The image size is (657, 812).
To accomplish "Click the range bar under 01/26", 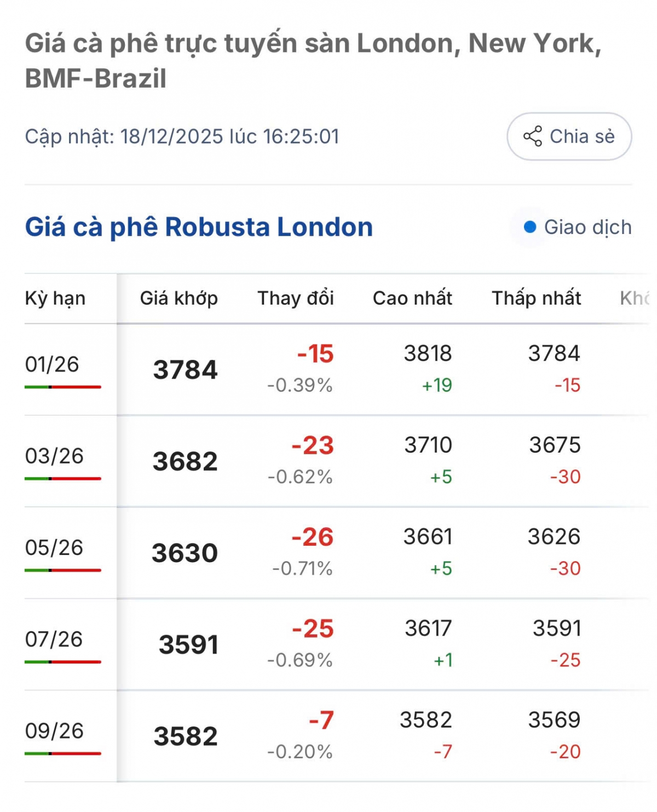I will coord(63,387).
